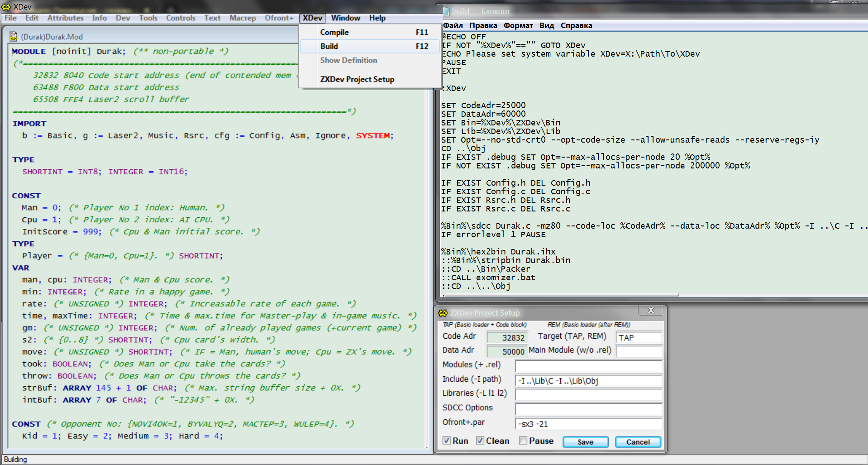The width and height of the screenshot is (868, 465).
Task: Enable the Pause checkbox
Action: (523, 441)
